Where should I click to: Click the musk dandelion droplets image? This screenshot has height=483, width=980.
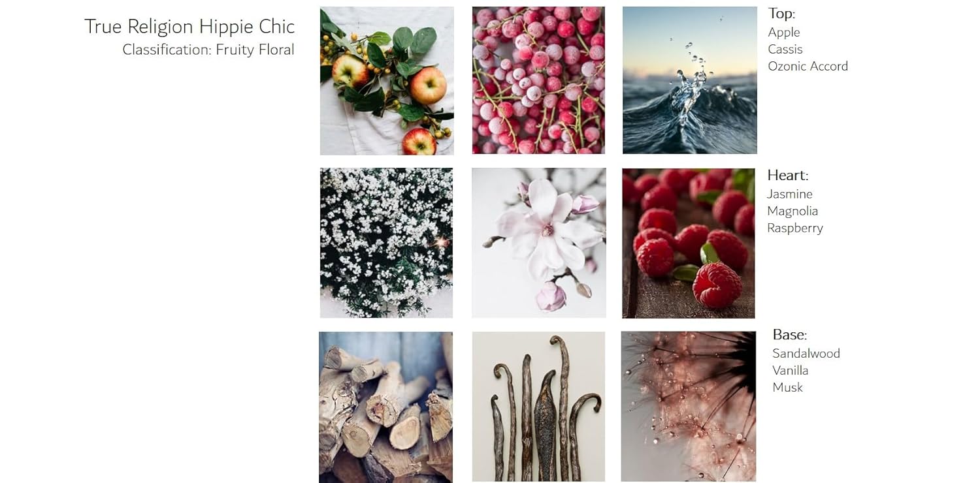tap(689, 407)
